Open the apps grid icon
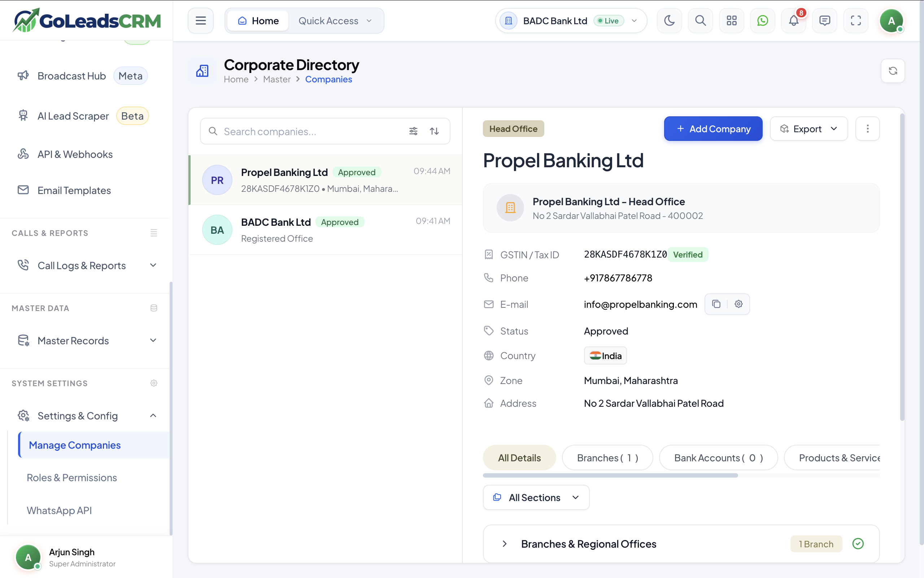 [732, 21]
